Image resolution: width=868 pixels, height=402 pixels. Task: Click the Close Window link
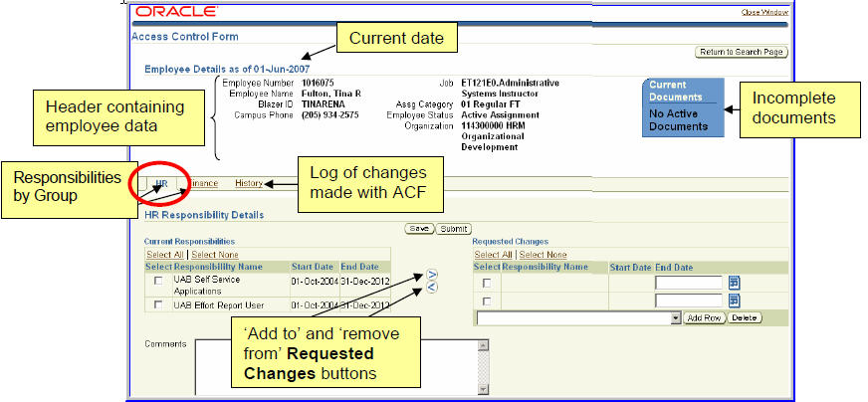pyautogui.click(x=765, y=12)
